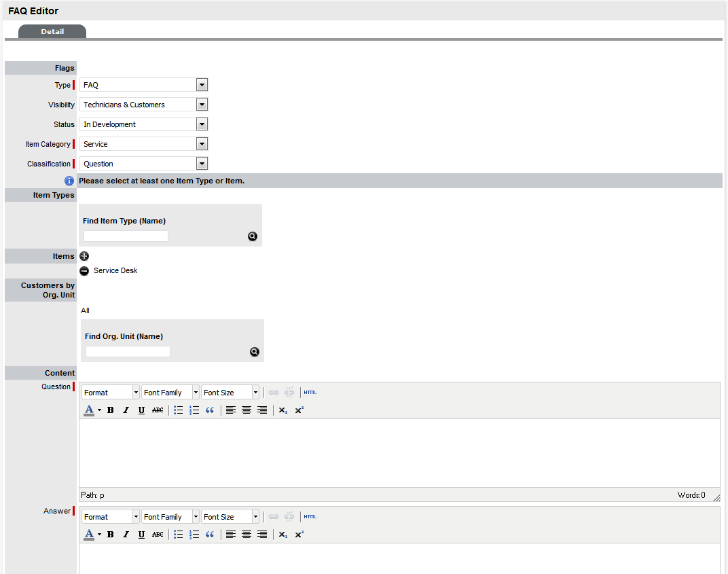728x574 pixels.
Task: Click the search icon for Find Item Type
Action: (x=252, y=236)
